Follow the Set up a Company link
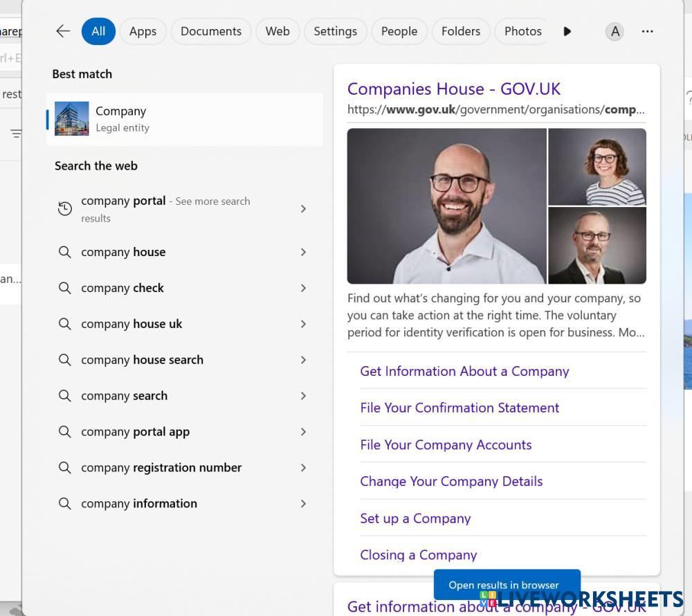Image resolution: width=692 pixels, height=616 pixels. point(415,518)
